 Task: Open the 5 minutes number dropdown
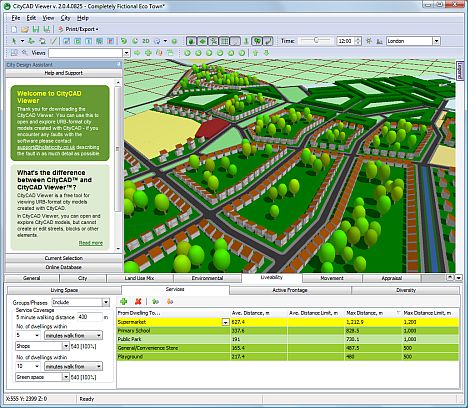coord(37,335)
